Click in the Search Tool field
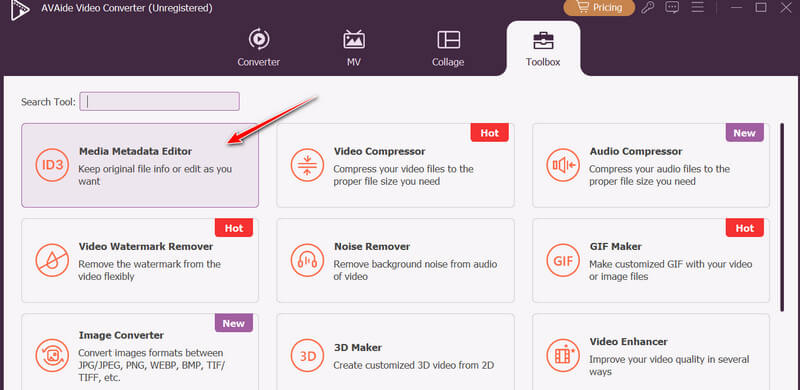Image resolution: width=800 pixels, height=390 pixels. (x=160, y=102)
